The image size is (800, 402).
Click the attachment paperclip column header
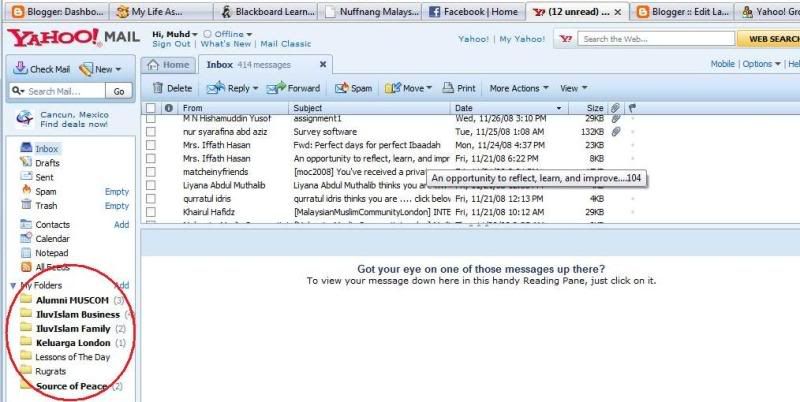point(616,108)
